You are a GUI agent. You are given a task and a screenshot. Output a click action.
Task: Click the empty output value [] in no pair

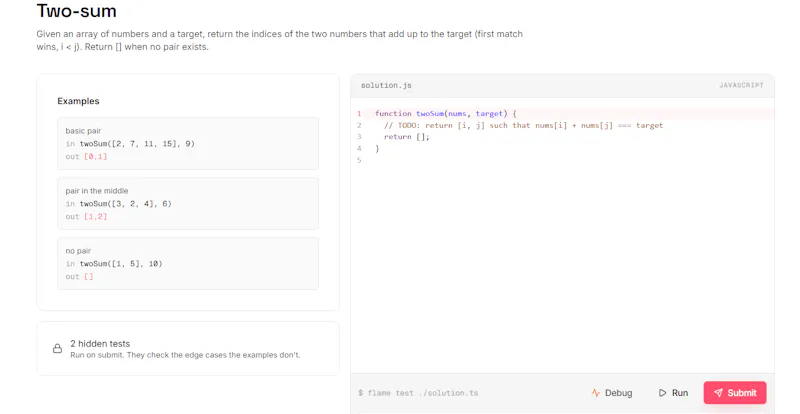click(89, 277)
